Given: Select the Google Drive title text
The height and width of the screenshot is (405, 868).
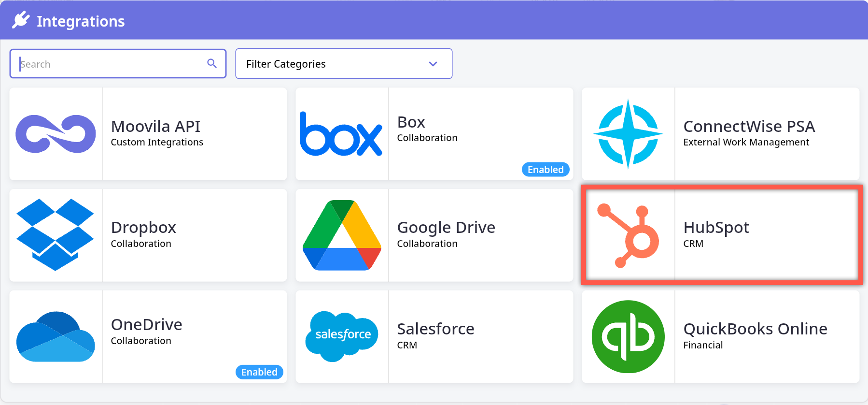Looking at the screenshot, I should coord(446,227).
